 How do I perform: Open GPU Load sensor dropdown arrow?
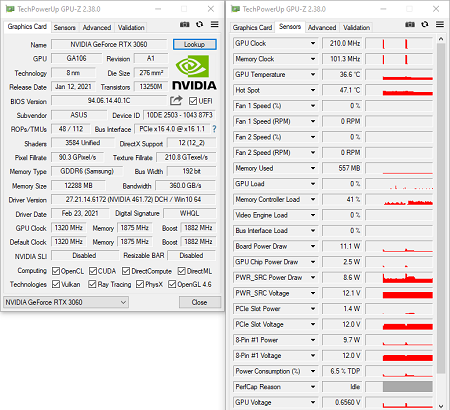pyautogui.click(x=313, y=184)
